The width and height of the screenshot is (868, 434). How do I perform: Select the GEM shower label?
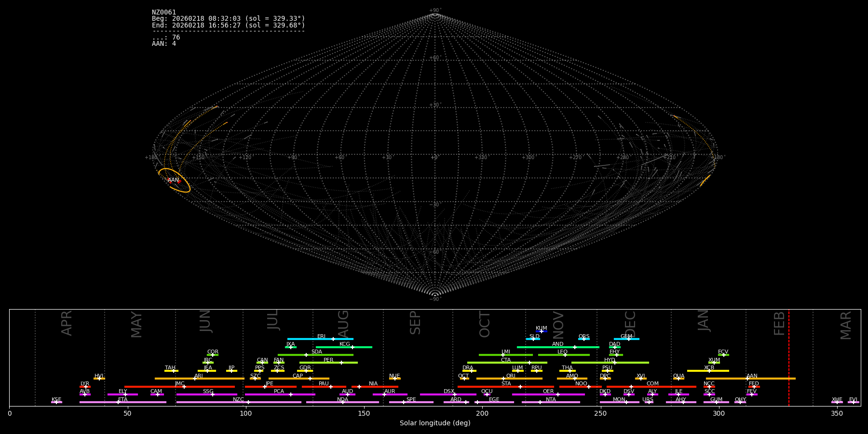(x=626, y=337)
